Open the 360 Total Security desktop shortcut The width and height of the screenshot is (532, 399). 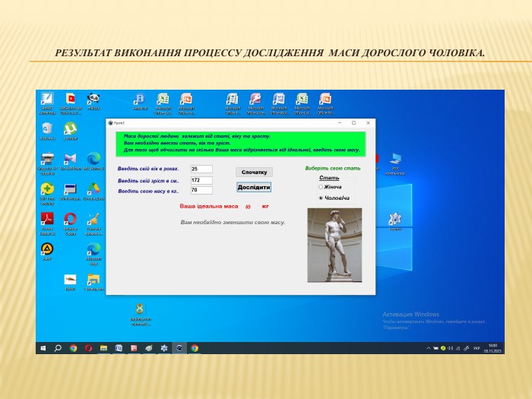[47, 194]
